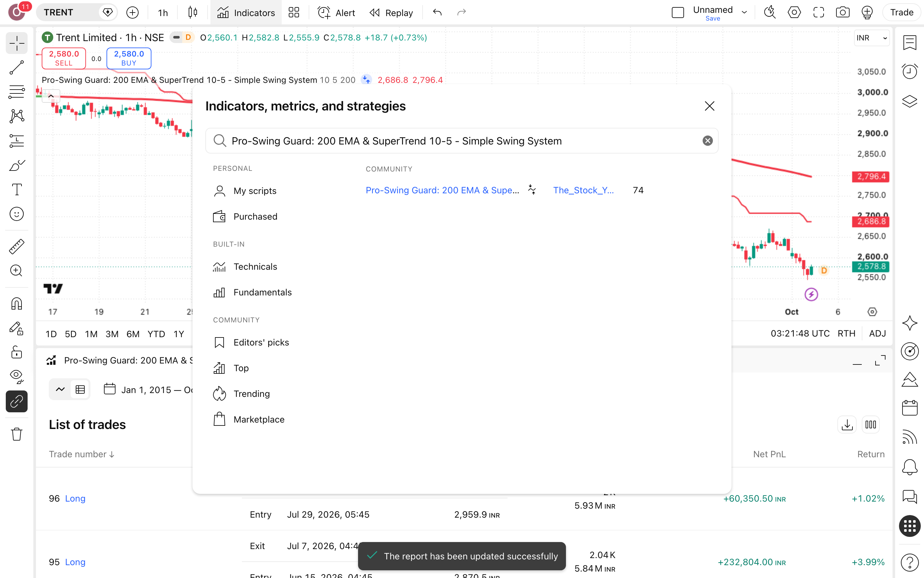924x578 pixels.
Task: Open the layout setup grid icon
Action: click(x=294, y=13)
